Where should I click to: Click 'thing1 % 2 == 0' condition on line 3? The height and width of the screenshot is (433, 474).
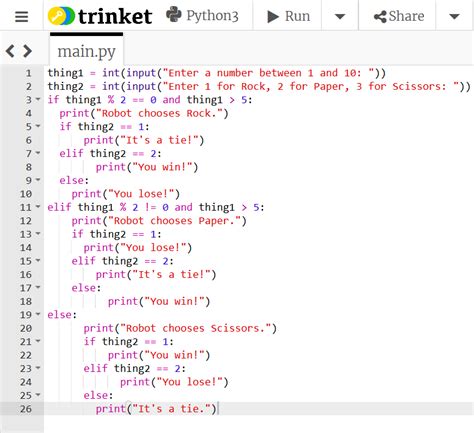(x=111, y=100)
